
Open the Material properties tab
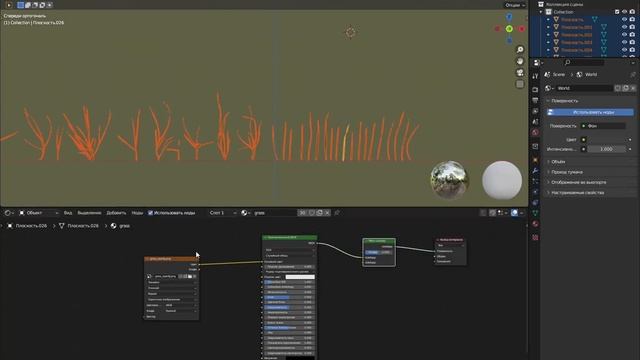click(x=535, y=224)
